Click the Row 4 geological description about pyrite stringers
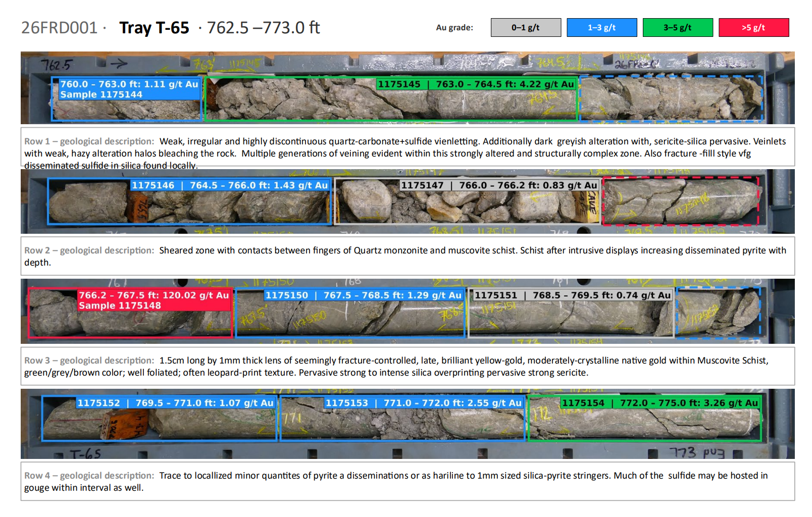 [x=408, y=481]
